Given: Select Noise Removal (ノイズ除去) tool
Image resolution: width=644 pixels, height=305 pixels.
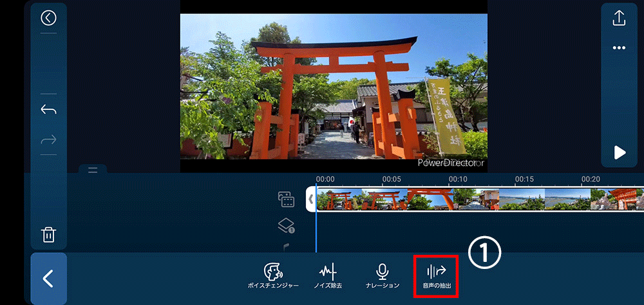Looking at the screenshot, I should (328, 276).
